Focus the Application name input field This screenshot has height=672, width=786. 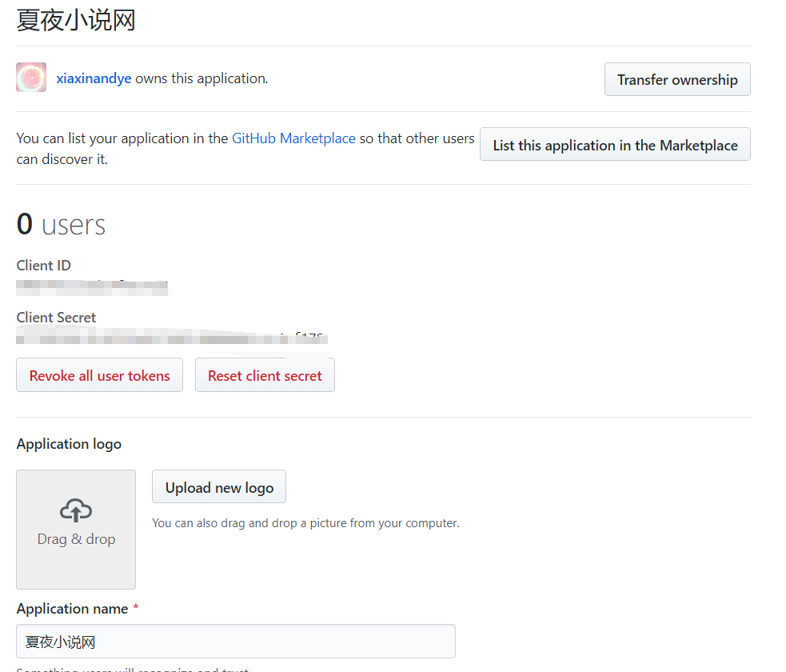235,641
